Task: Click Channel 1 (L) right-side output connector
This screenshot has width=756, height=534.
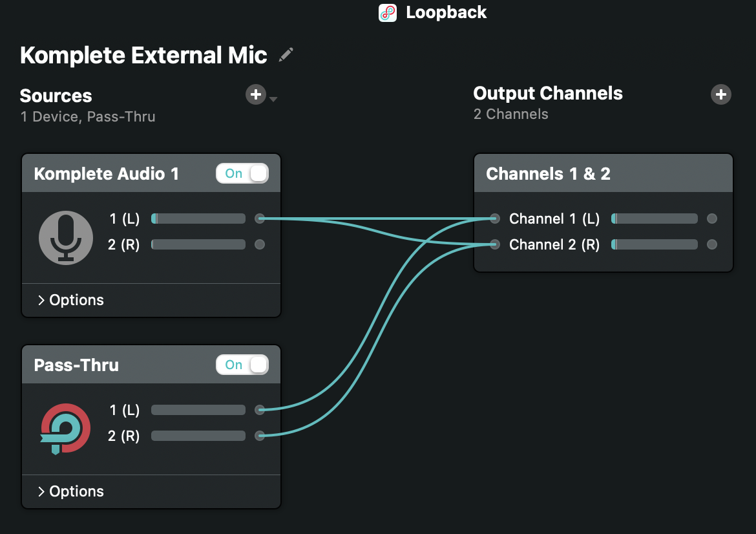Action: click(x=712, y=219)
